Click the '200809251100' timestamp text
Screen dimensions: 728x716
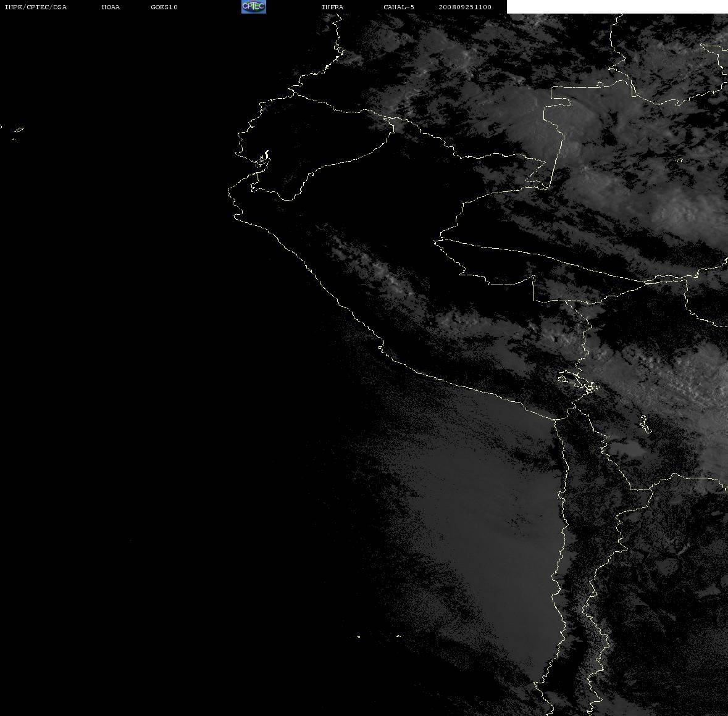(x=465, y=7)
